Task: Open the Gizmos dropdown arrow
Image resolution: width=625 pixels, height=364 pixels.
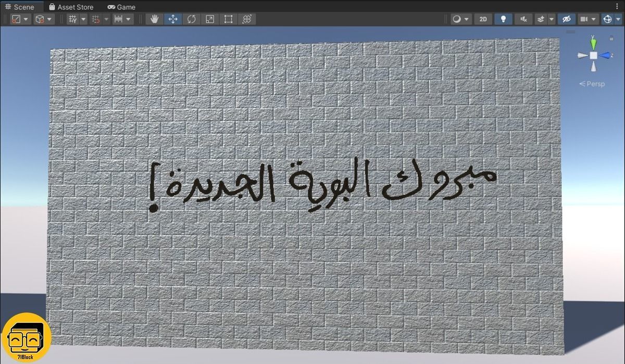Action: click(x=618, y=19)
